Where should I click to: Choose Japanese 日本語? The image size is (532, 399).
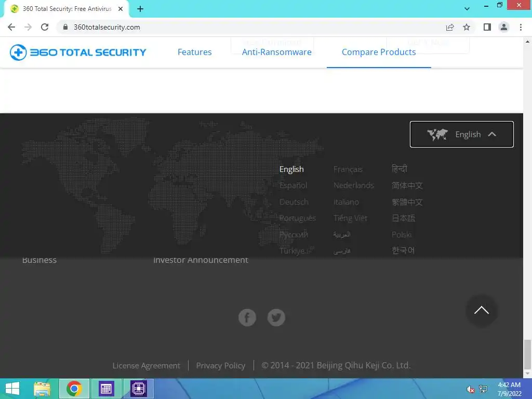403,218
